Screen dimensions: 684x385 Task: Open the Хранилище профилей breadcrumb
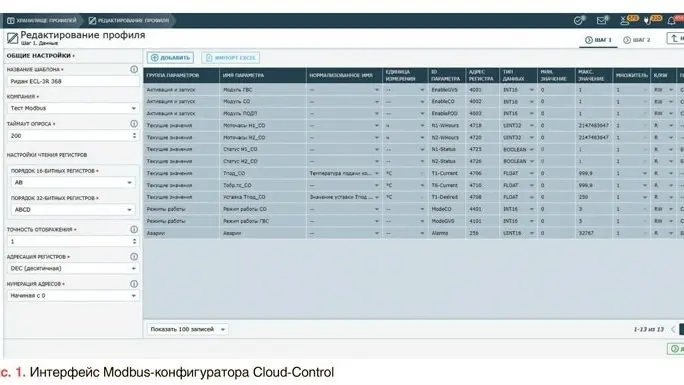coord(42,20)
